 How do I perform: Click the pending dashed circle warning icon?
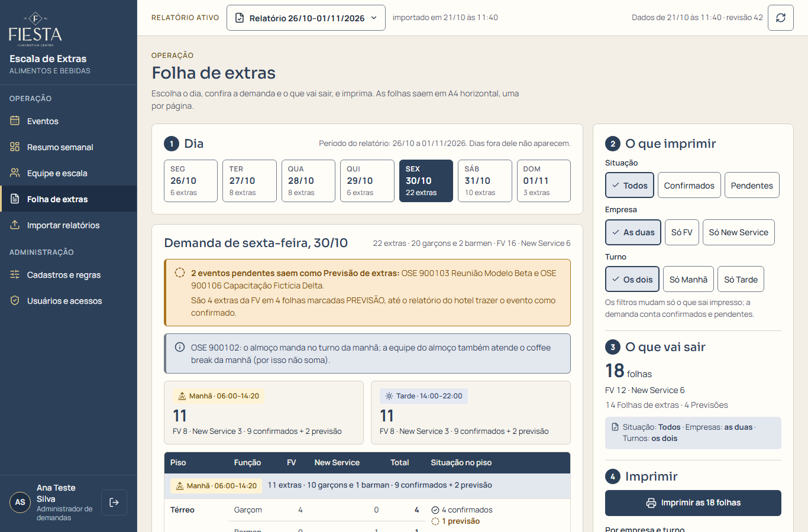pyautogui.click(x=180, y=273)
